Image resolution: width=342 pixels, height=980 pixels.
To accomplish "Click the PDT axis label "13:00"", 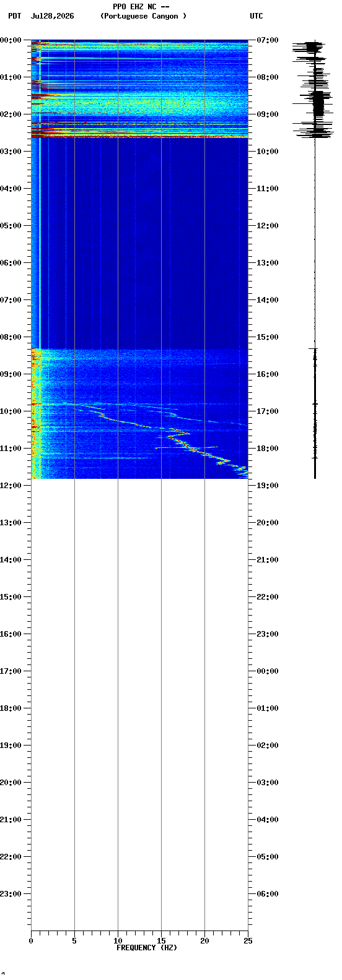I will (x=11, y=523).
